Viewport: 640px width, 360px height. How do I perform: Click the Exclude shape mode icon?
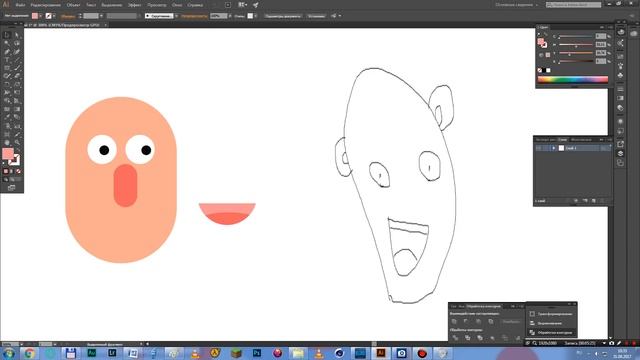(491, 322)
